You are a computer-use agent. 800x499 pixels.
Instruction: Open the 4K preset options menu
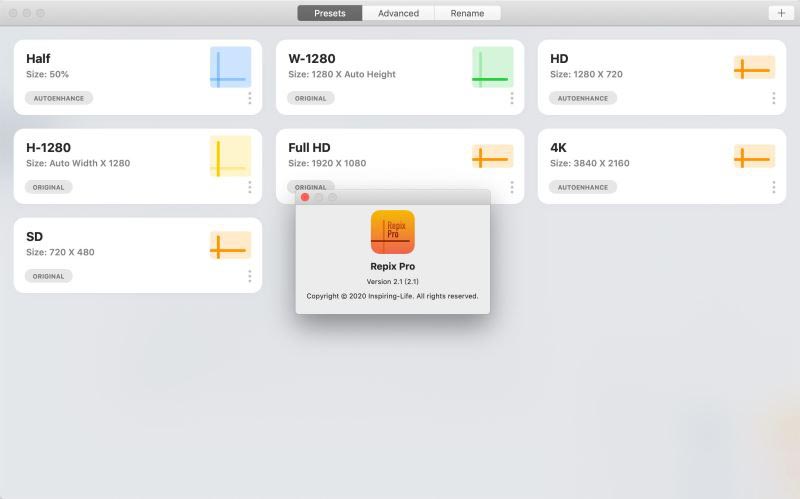pyautogui.click(x=773, y=187)
